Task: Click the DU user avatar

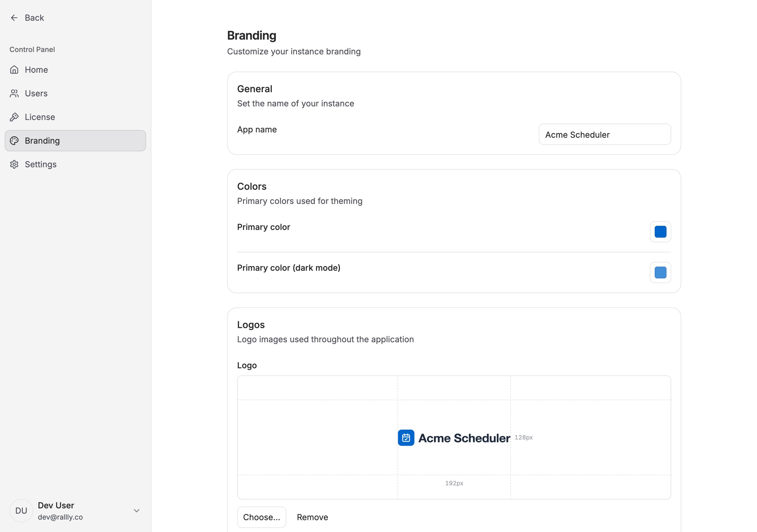Action: (21, 511)
